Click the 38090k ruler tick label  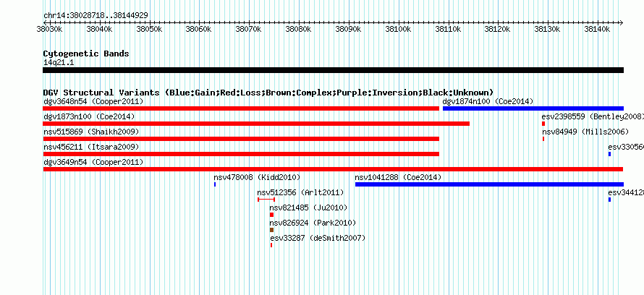(349, 30)
